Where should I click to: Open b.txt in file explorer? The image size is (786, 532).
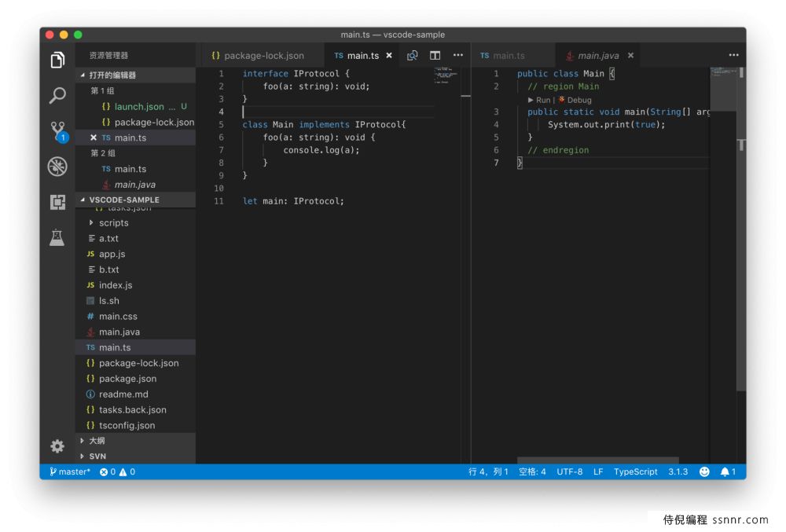135,270
